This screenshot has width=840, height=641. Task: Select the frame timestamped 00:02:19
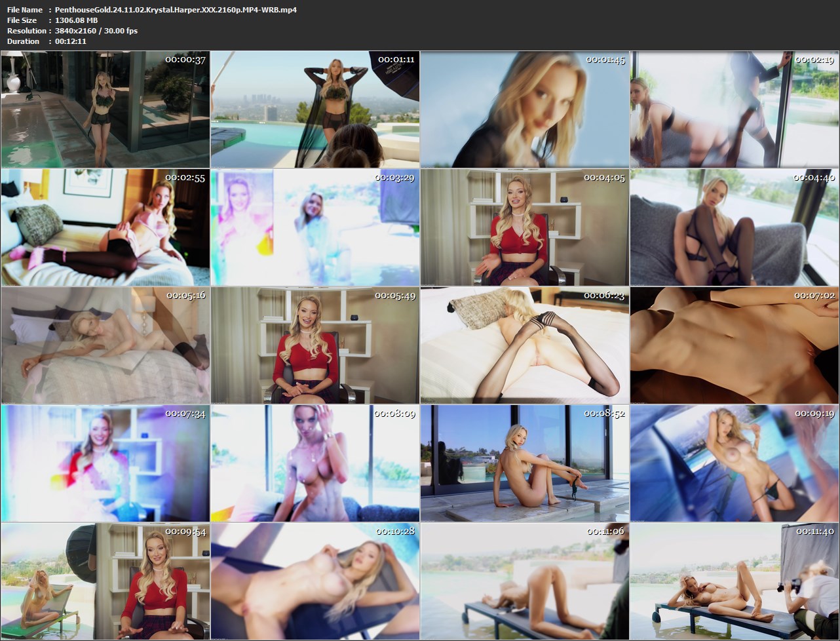coord(735,109)
